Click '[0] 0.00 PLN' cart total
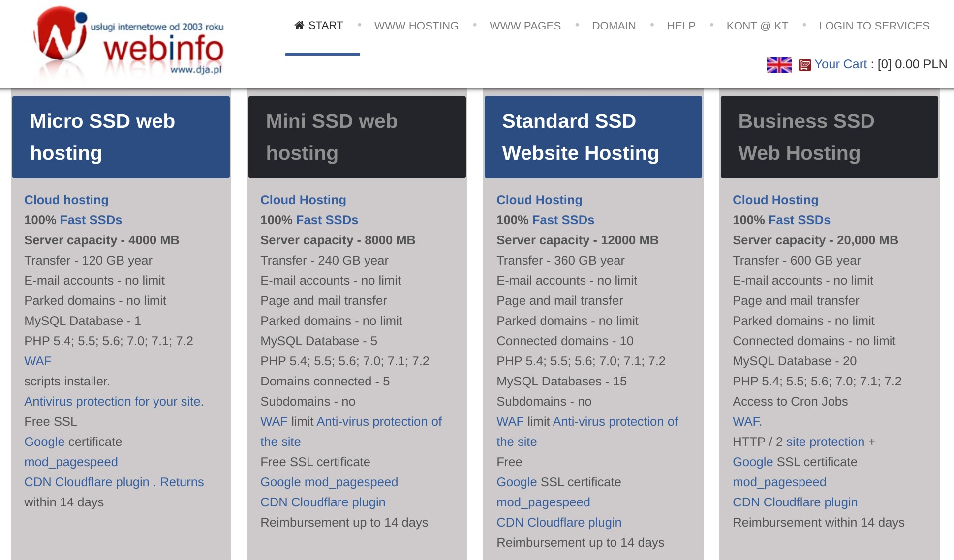 point(912,64)
